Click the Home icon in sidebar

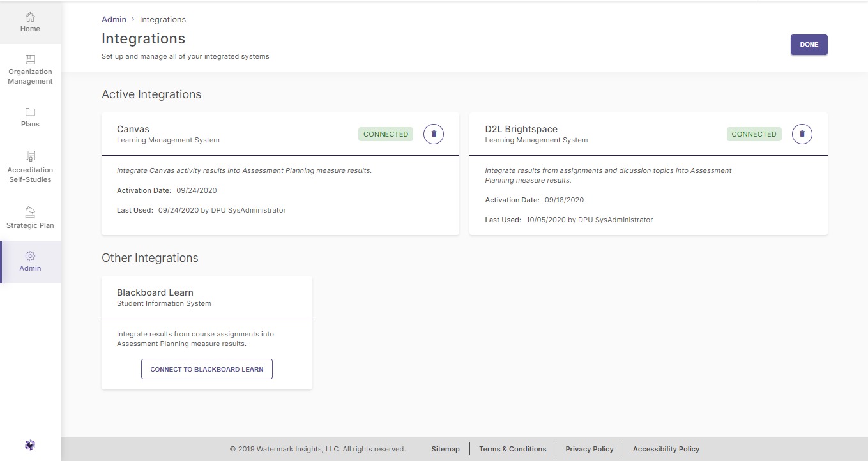point(30,17)
